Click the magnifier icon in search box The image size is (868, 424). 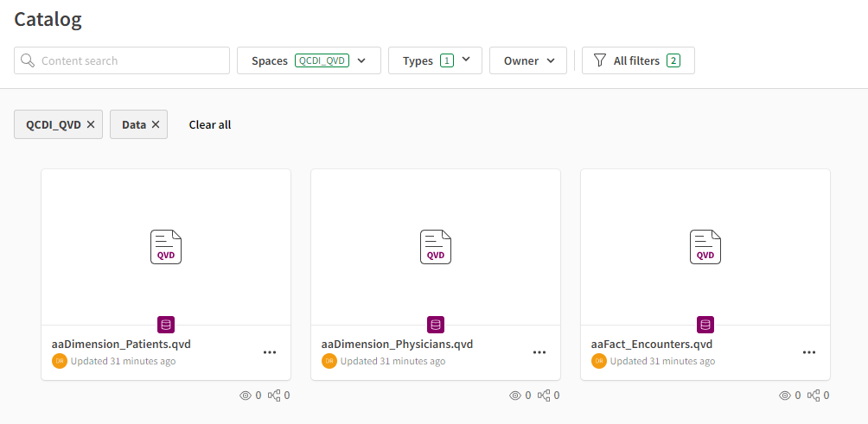tap(28, 60)
